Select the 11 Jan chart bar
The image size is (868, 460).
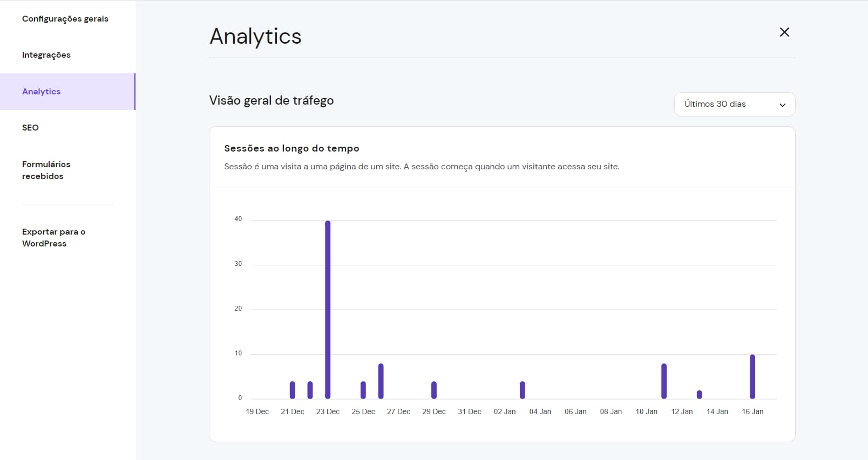coord(664,381)
